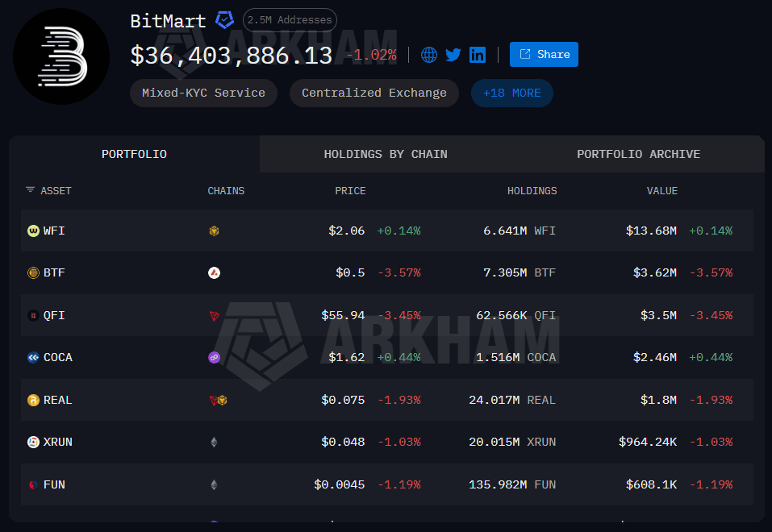Click the 24.017M REAL holdings cell
The width and height of the screenshot is (772, 532).
pyautogui.click(x=512, y=400)
